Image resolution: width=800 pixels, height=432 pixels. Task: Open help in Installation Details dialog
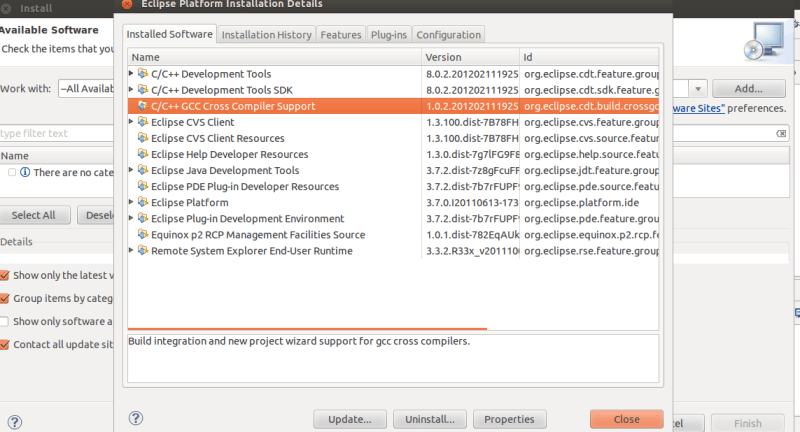(x=136, y=419)
